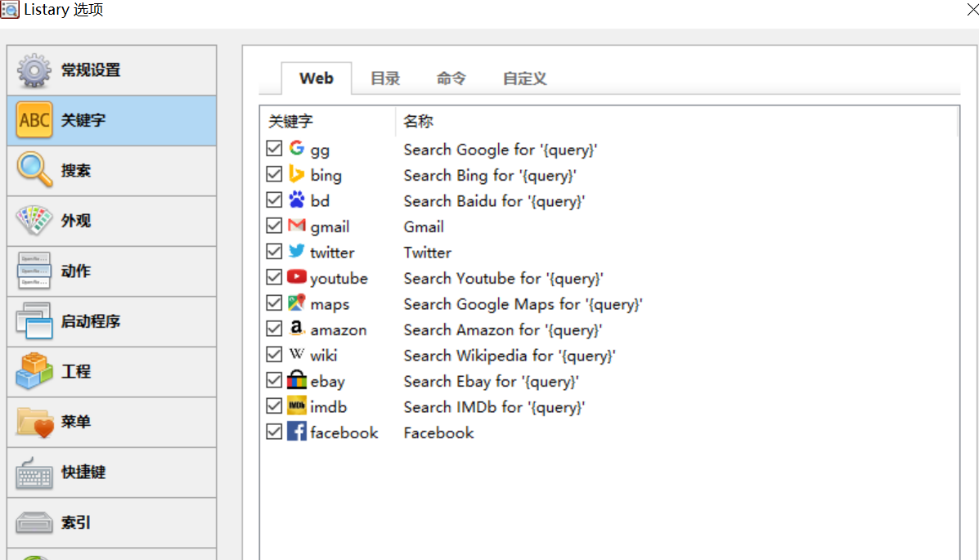Screen dimensions: 979x560
Task: Click the IMDb icon
Action: 297,405
